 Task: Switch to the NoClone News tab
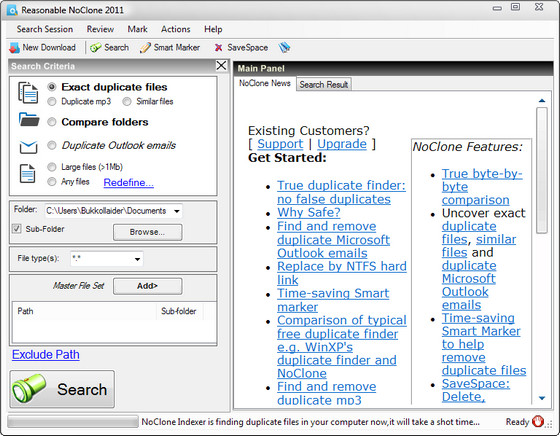(265, 83)
